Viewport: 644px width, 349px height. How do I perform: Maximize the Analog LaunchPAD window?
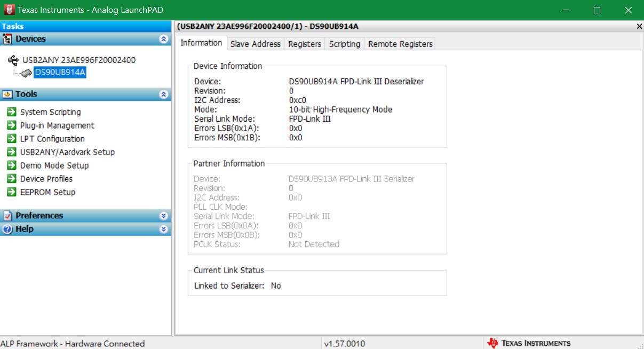click(x=597, y=10)
